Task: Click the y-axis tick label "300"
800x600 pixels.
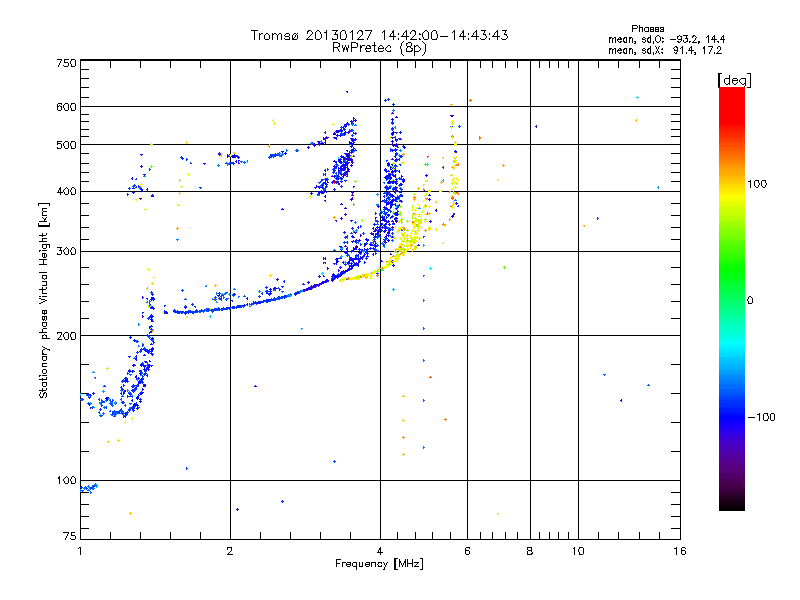Action: pyautogui.click(x=66, y=252)
